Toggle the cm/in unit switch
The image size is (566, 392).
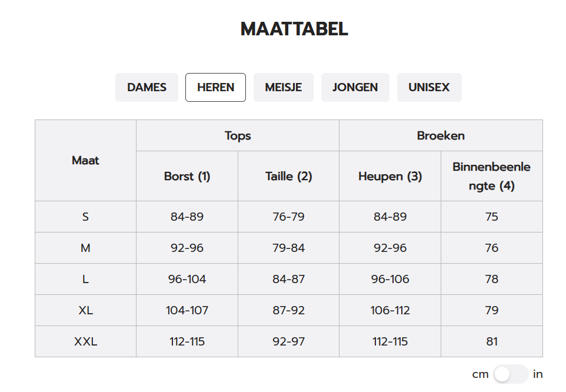click(511, 374)
